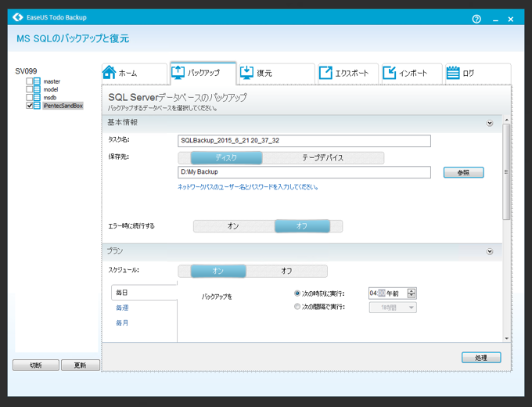This screenshot has height=407, width=532.
Task: Select the master database label
Action: tap(52, 81)
